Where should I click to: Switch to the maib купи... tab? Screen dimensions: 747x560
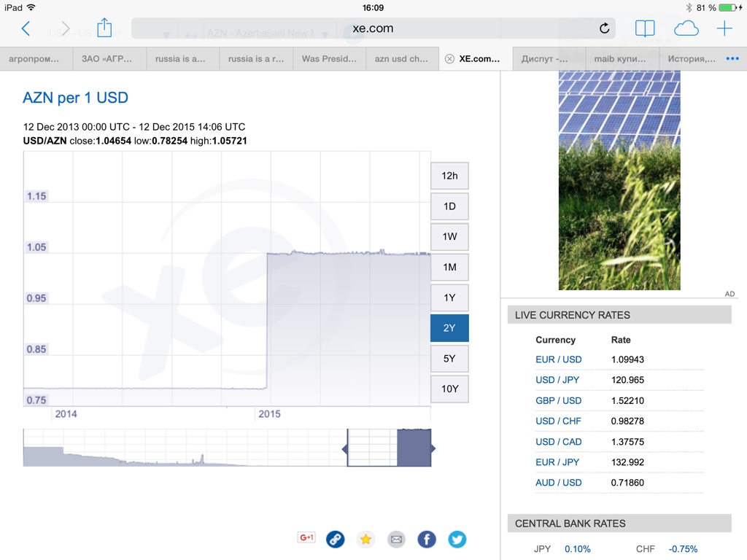coord(622,59)
